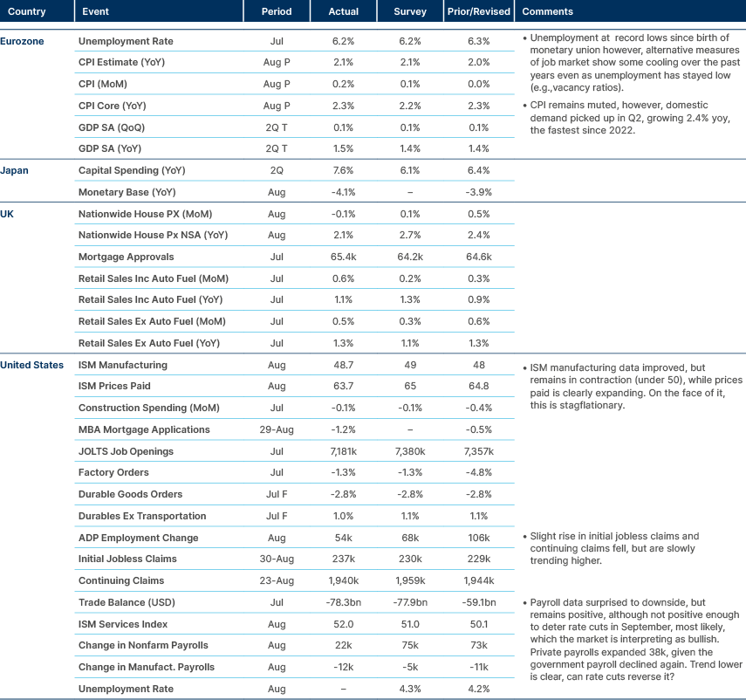Viewport: 746px width, 700px height.
Task: Click the JOLTS Job Openings actual value 7,181k
Action: [344, 451]
